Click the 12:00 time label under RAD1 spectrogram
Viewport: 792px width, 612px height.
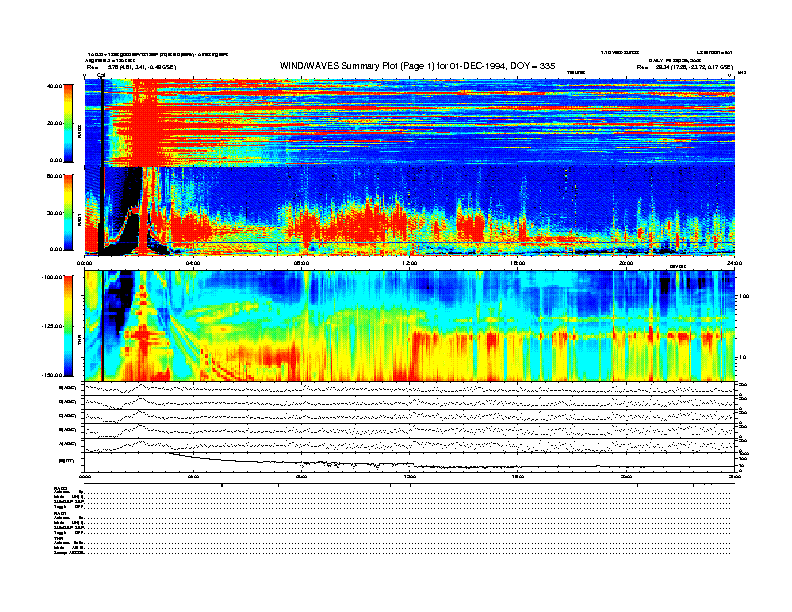410,263
